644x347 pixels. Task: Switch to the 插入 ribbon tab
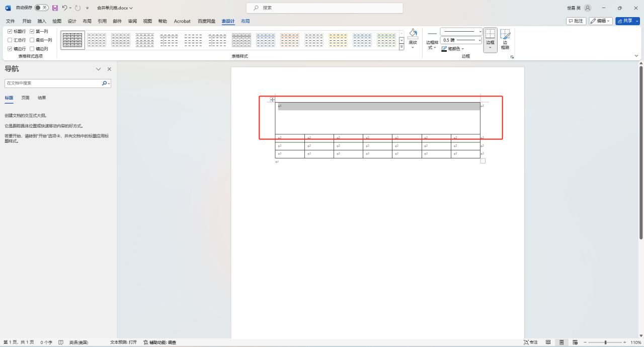[42, 21]
